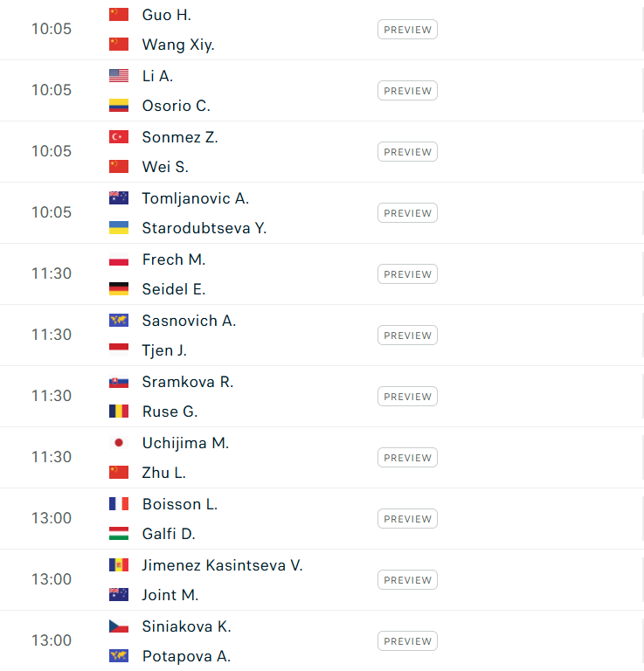Image resolution: width=644 pixels, height=671 pixels.
Task: Click the China flag beside Guo H.
Action: click(119, 15)
